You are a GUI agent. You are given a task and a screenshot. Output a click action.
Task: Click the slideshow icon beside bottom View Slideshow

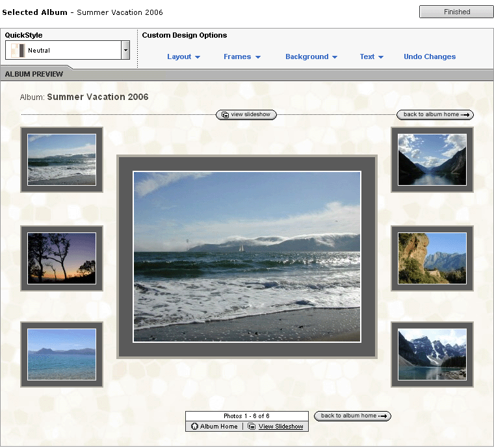[x=252, y=427]
